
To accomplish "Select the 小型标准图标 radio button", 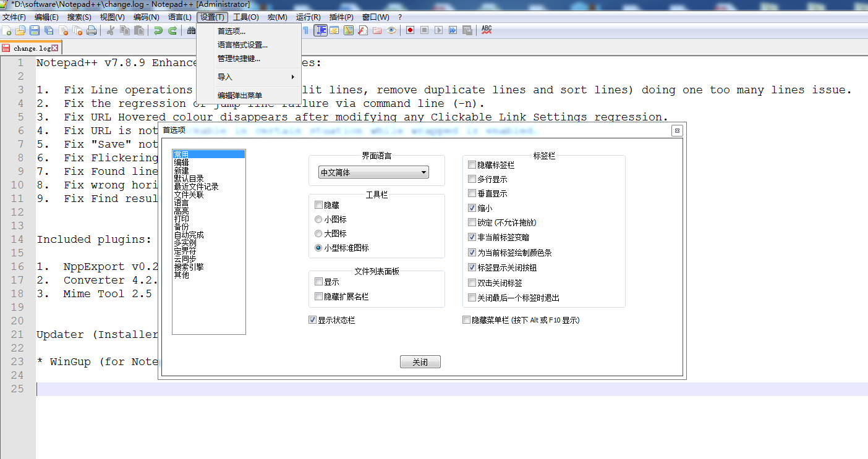I will tap(318, 248).
